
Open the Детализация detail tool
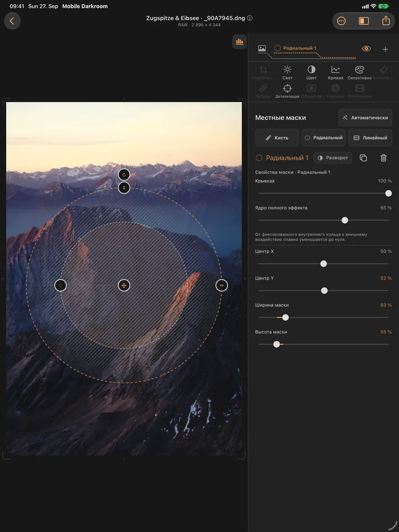click(288, 91)
